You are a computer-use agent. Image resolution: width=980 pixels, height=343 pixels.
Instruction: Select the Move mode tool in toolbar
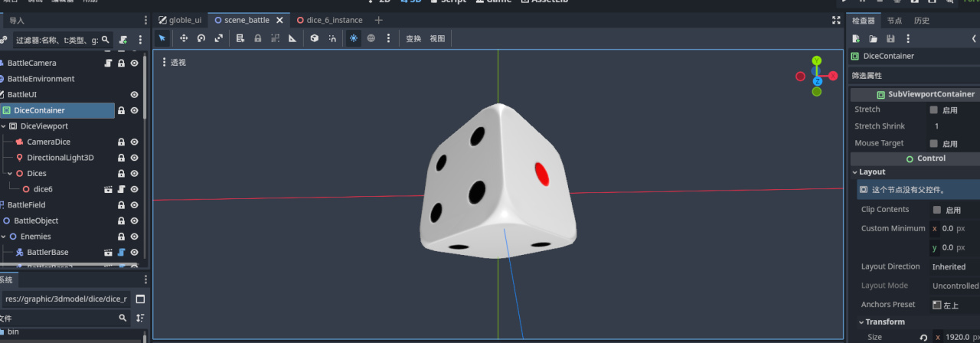click(184, 38)
